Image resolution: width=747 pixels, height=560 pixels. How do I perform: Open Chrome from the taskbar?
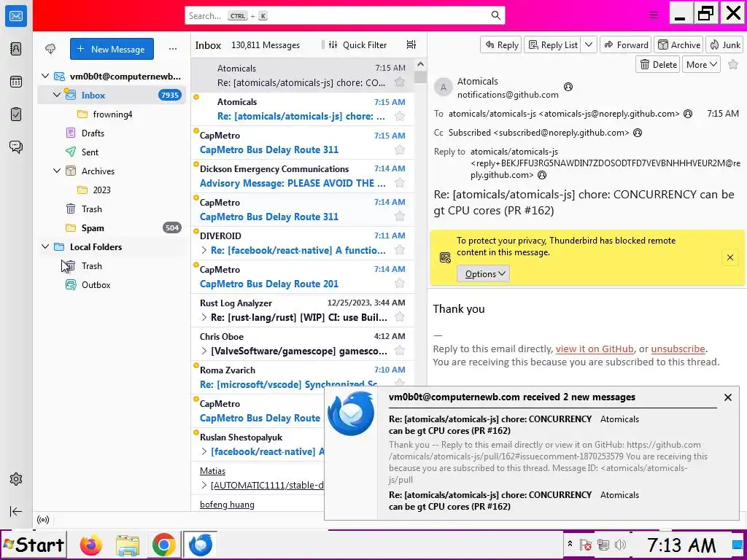(163, 545)
